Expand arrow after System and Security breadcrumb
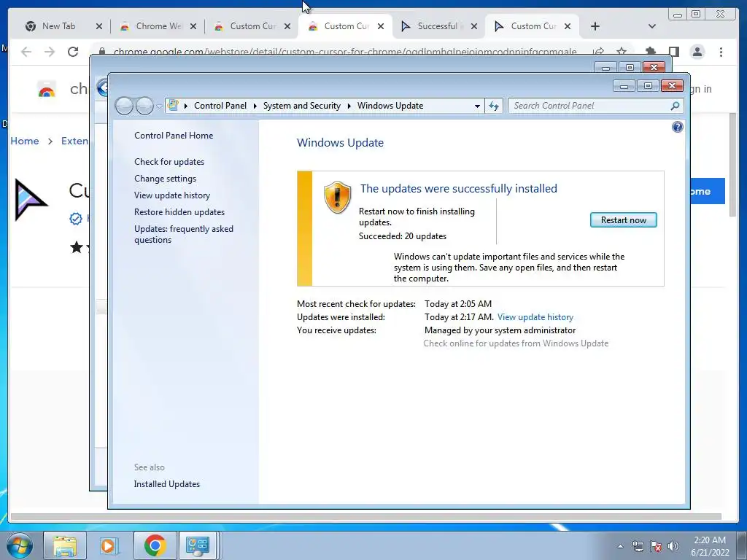747x560 pixels. (x=349, y=106)
